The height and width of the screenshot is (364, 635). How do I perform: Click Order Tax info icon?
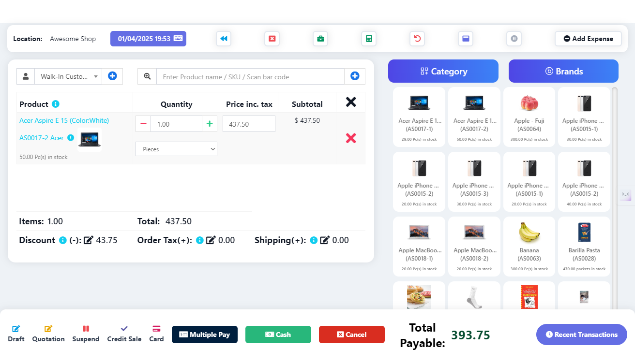tap(199, 240)
